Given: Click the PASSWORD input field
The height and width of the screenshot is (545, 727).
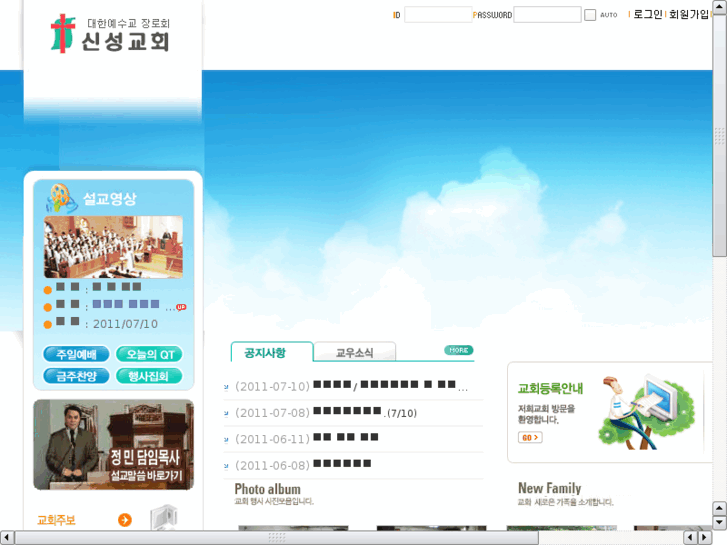Looking at the screenshot, I should point(547,15).
